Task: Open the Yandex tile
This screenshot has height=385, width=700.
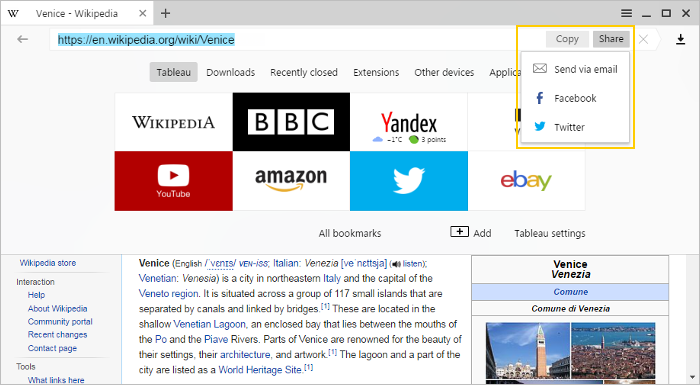Action: click(x=409, y=122)
